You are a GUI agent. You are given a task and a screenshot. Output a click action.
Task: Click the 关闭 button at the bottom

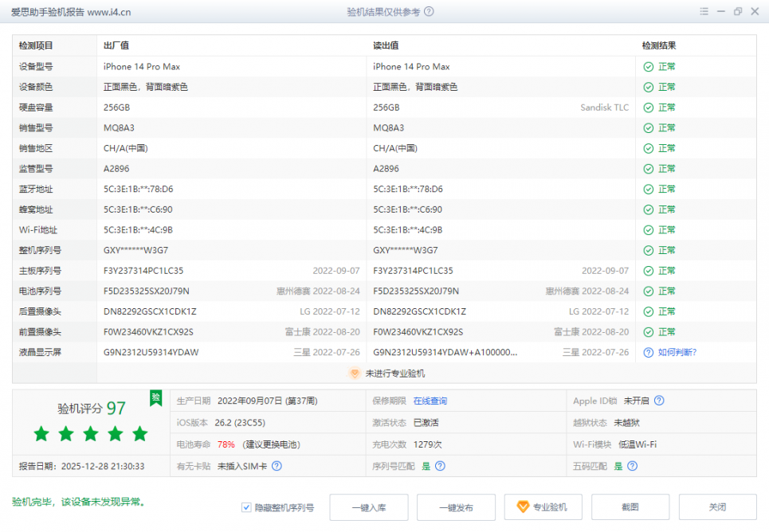(717, 507)
